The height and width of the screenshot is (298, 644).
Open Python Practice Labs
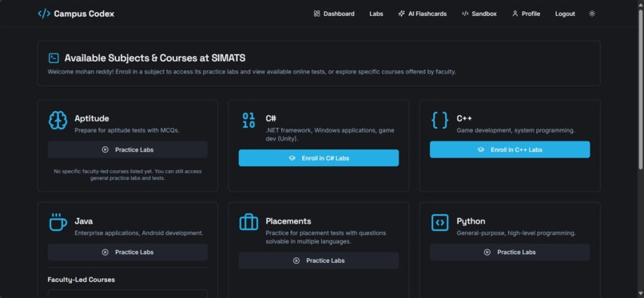510,252
